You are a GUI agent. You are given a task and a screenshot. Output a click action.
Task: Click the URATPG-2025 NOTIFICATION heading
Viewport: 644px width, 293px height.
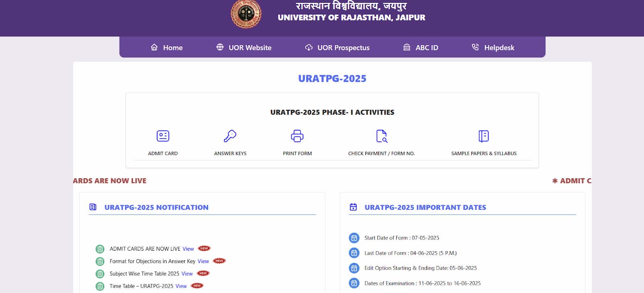click(x=157, y=207)
